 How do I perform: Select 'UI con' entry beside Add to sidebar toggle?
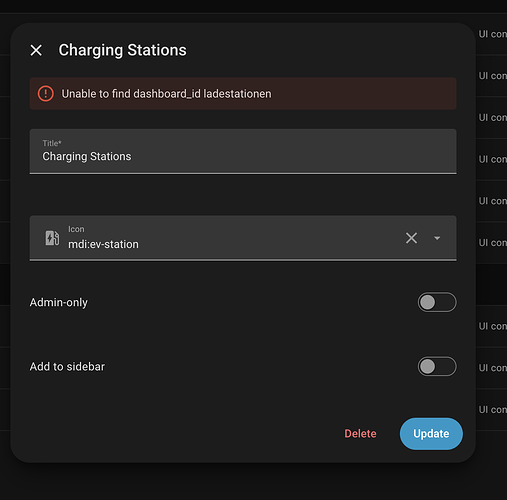pos(493,368)
